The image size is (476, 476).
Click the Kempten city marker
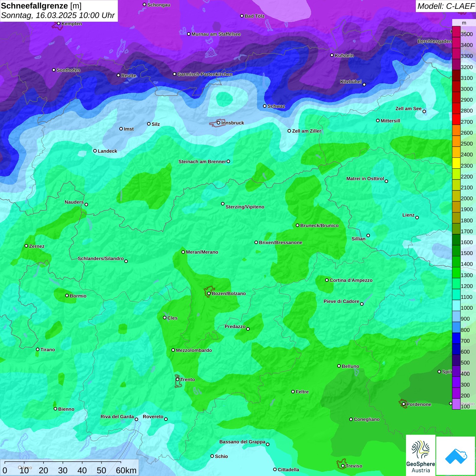click(x=58, y=23)
